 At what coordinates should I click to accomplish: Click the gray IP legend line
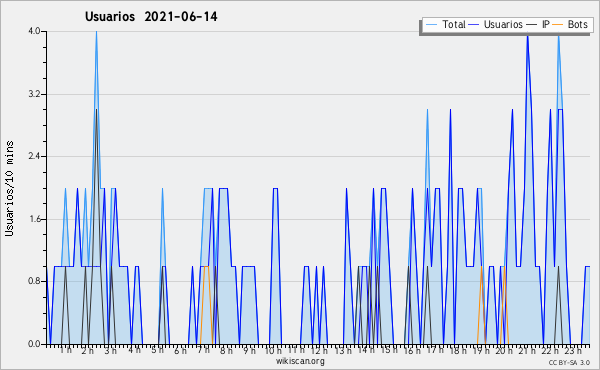tap(531, 25)
